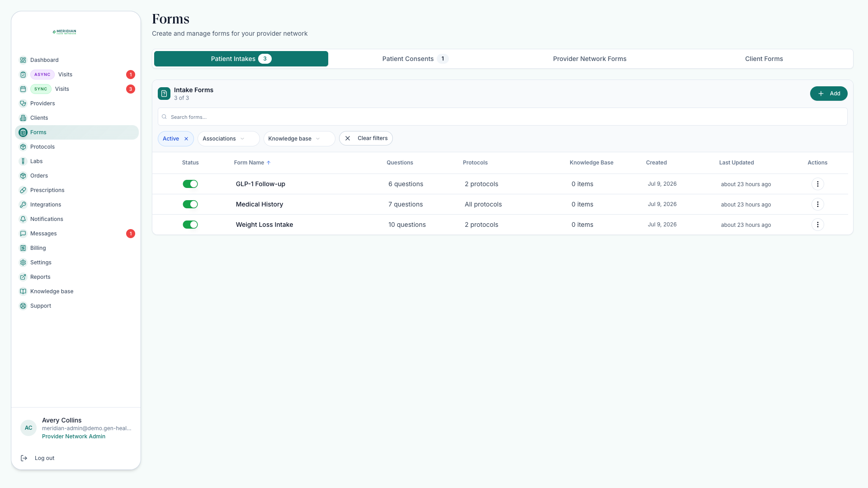This screenshot has width=868, height=488.
Task: Click Medical History form name
Action: pyautogui.click(x=259, y=204)
